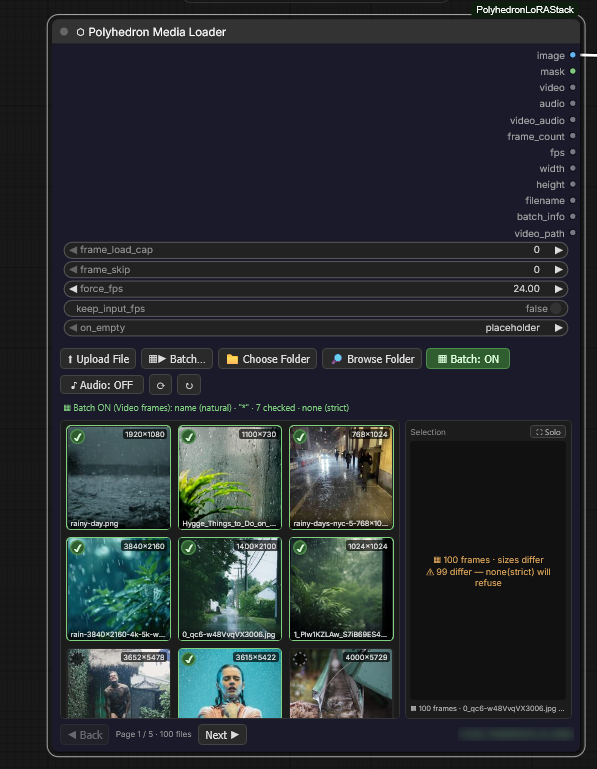Viewport: 597px width, 769px height.
Task: Click the Batch... button
Action: [x=177, y=359]
